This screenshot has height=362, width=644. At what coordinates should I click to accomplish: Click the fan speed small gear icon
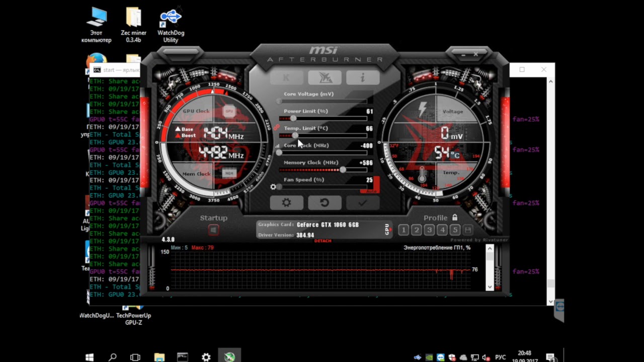273,187
